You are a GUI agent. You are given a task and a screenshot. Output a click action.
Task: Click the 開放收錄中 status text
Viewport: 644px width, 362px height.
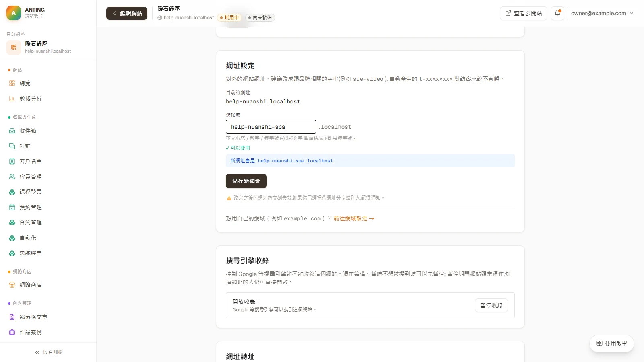[247, 302]
